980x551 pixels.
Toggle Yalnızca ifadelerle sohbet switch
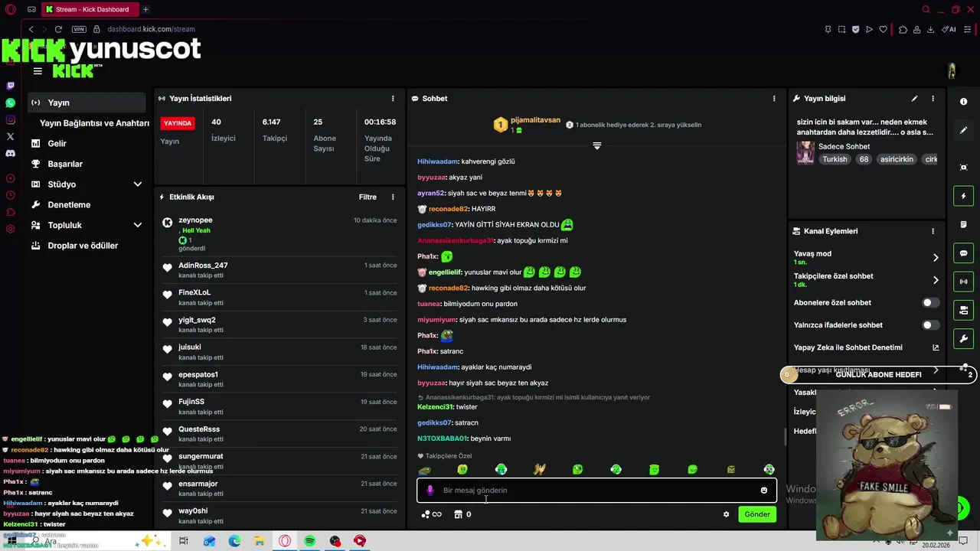(x=930, y=325)
